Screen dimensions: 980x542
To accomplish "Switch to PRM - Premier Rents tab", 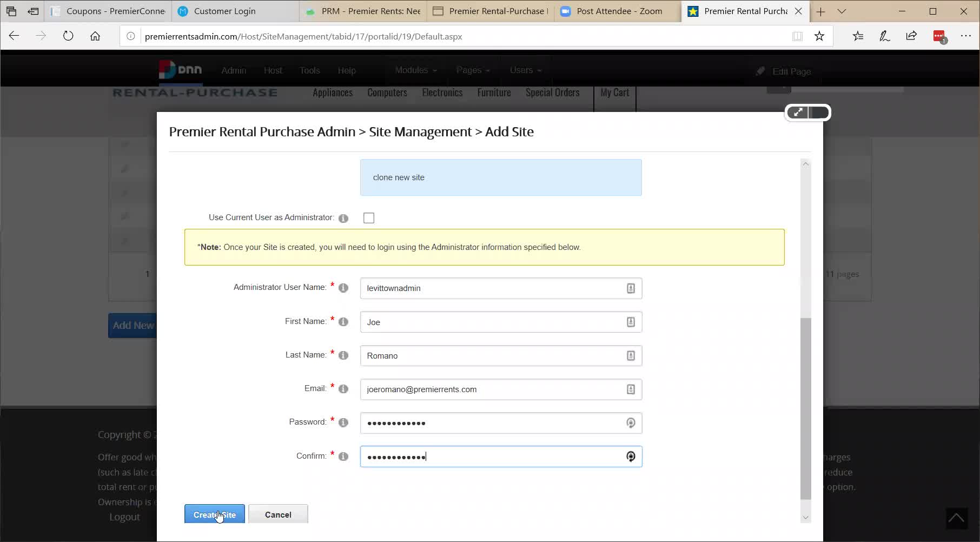I will point(363,11).
